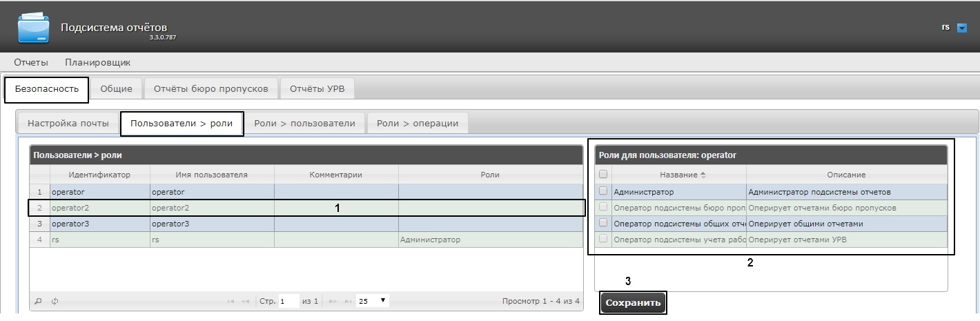
Task: Click the search magnifier icon in the grid footer
Action: tap(38, 301)
